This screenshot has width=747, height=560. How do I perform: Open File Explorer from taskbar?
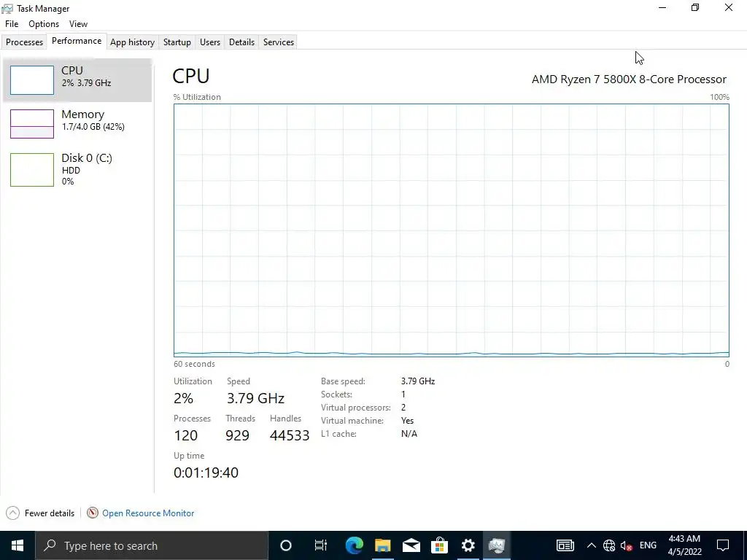point(382,545)
